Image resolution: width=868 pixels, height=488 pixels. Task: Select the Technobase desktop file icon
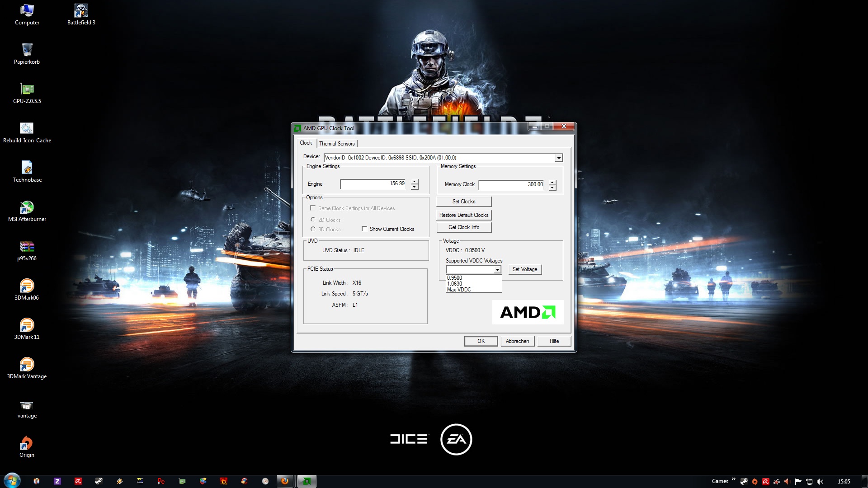tap(27, 172)
